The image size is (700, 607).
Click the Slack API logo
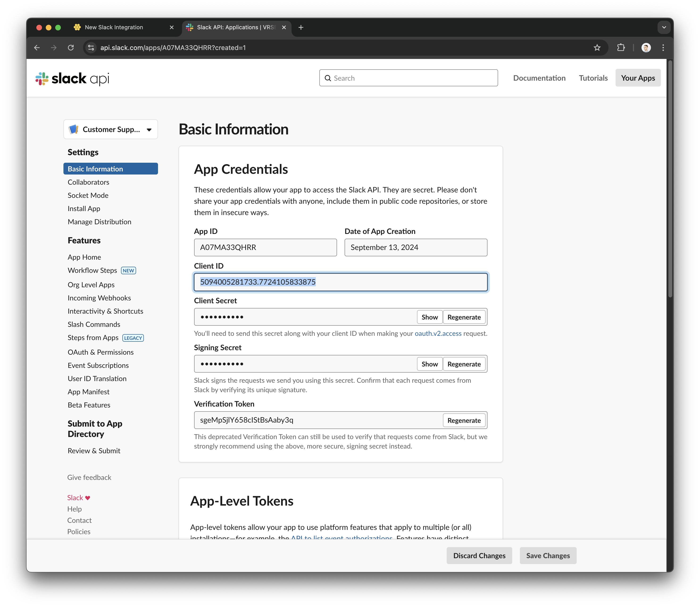(72, 78)
